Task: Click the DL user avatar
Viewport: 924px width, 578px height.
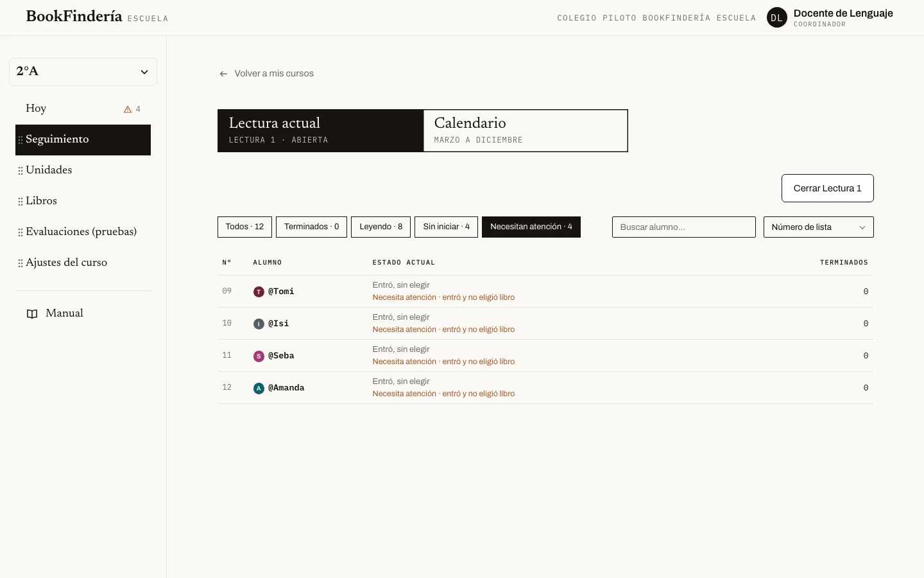Action: point(777,18)
